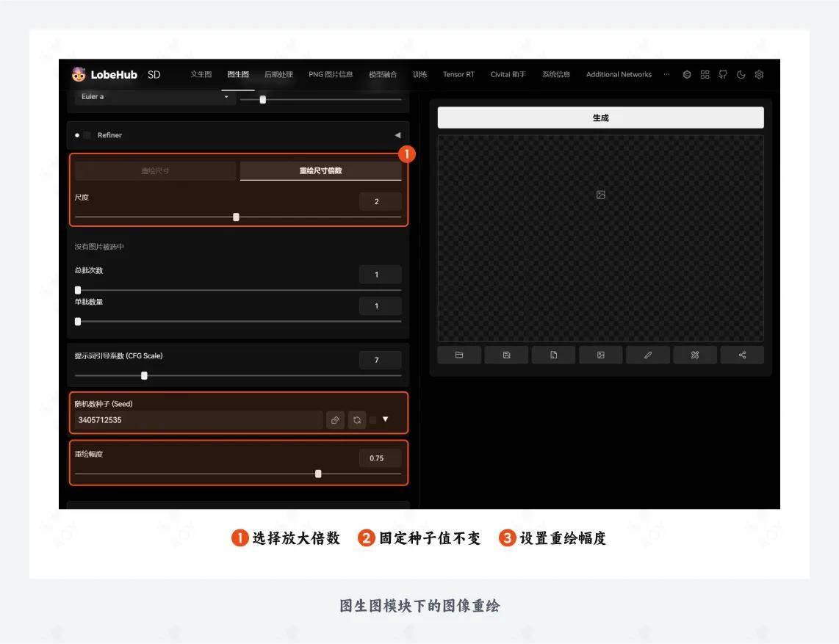Open the 模型融合 tab
The image size is (839, 644).
click(383, 74)
